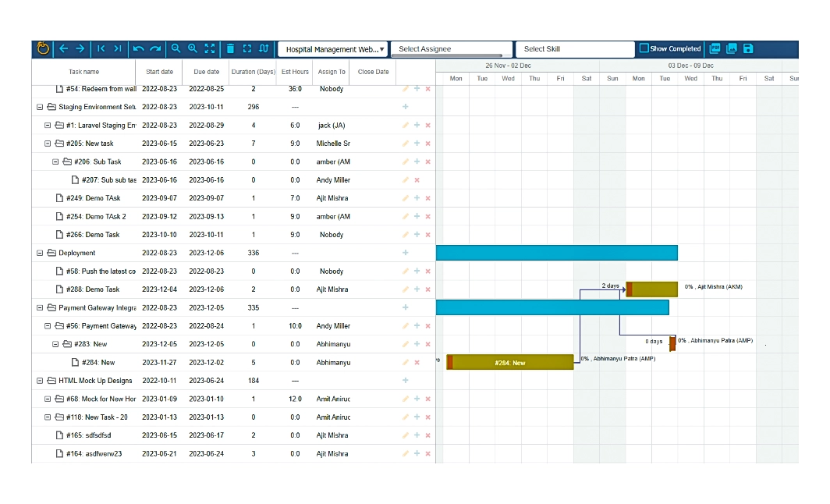Enable the Show Completed checkbox
Screen dimensions: 830x504
pos(644,48)
